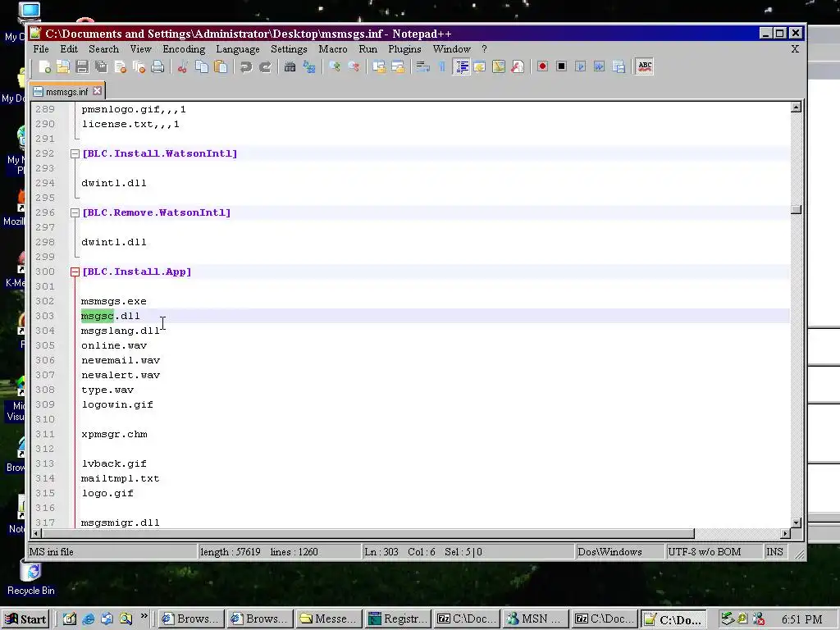Open the ? help menu

coord(484,48)
